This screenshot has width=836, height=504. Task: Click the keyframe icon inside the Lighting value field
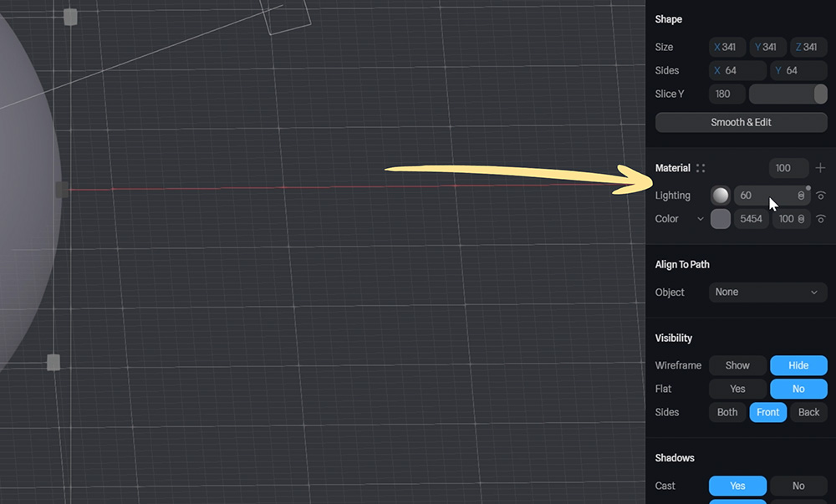pos(801,195)
